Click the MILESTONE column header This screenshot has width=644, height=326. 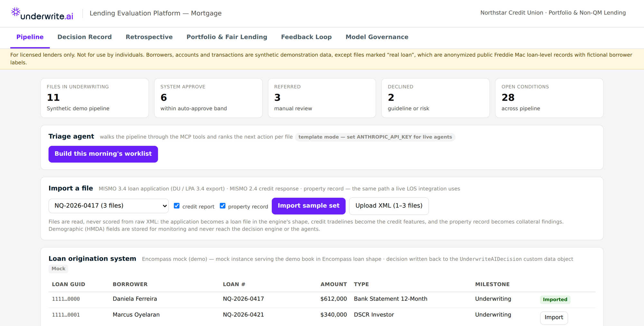click(492, 284)
